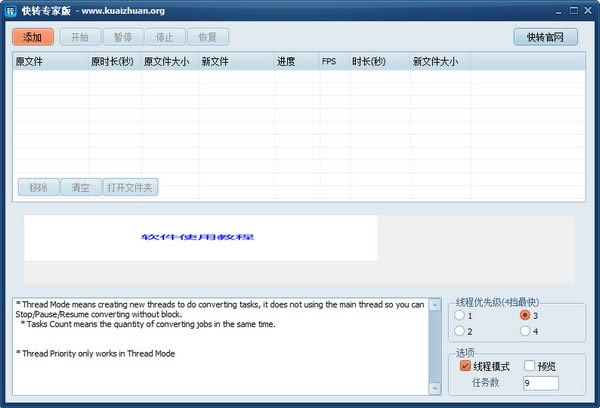Screen dimensions: 600x408
Task: Select thread priority 1 radio button
Action: pos(459,315)
